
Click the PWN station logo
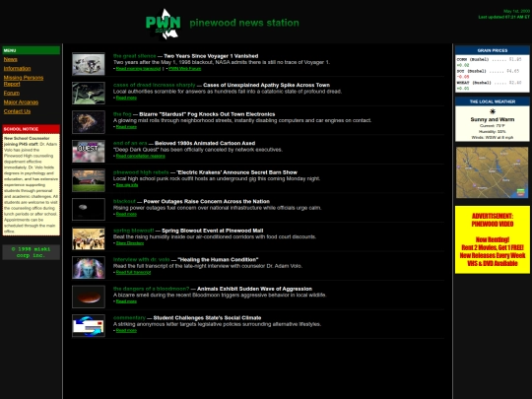pyautogui.click(x=164, y=24)
